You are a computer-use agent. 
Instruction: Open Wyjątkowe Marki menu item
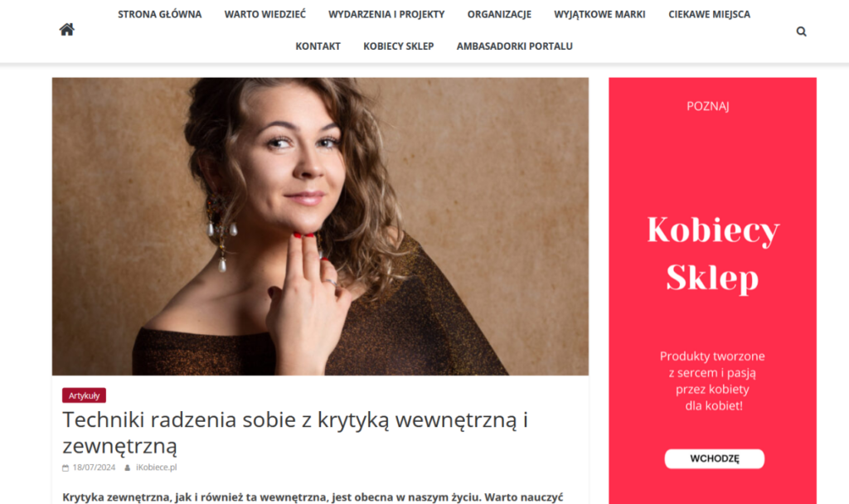[x=599, y=15]
